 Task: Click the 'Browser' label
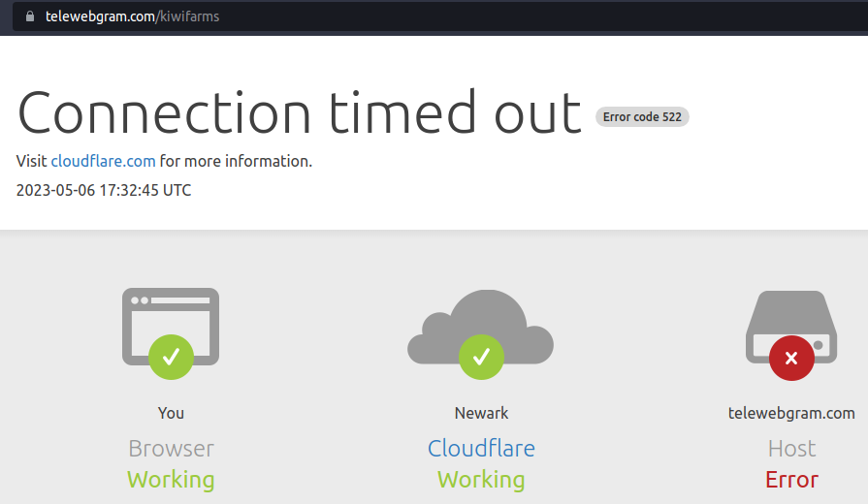171,448
